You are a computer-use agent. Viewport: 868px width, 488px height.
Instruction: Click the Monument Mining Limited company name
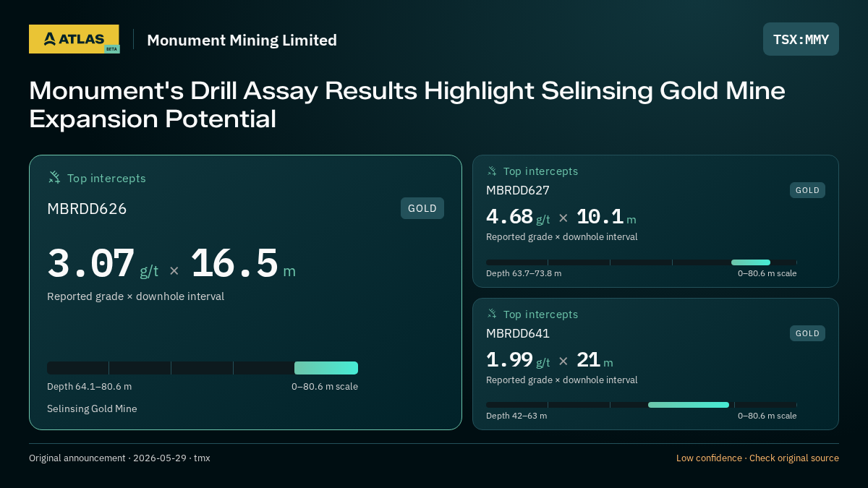[242, 40]
